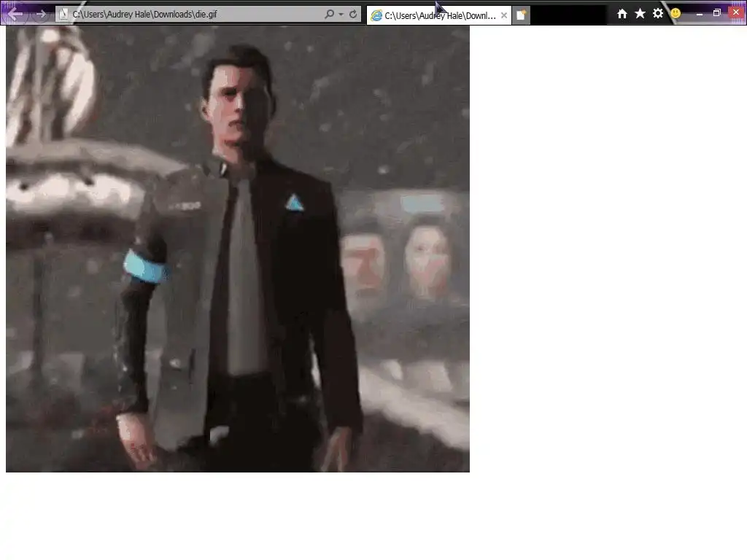Refresh the page with the reload icon

tap(353, 15)
